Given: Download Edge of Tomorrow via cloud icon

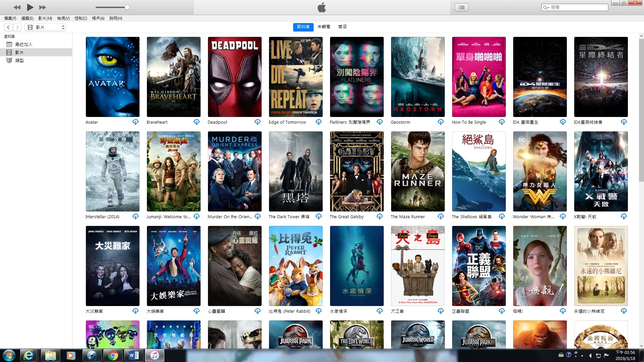Looking at the screenshot, I should pyautogui.click(x=319, y=122).
